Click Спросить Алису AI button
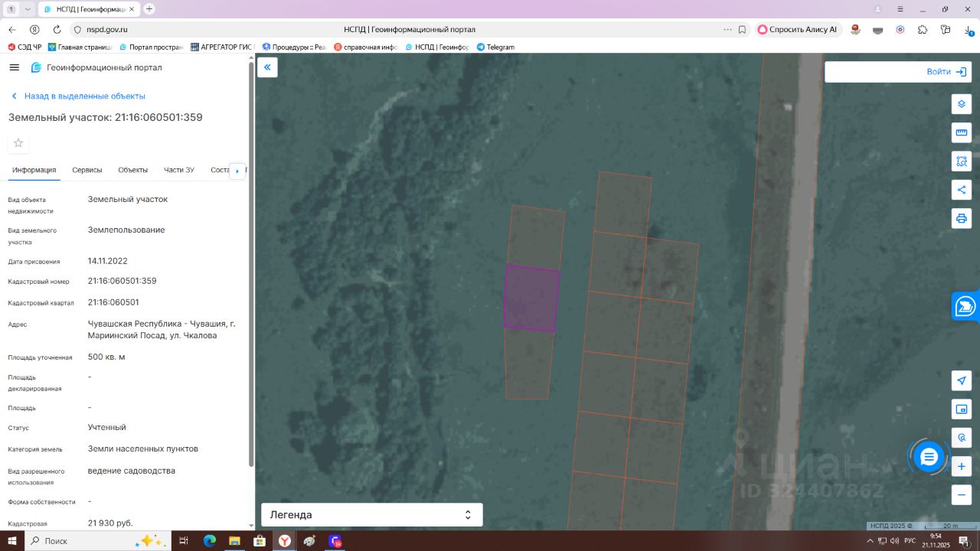Image resolution: width=980 pixels, height=551 pixels. (x=798, y=30)
